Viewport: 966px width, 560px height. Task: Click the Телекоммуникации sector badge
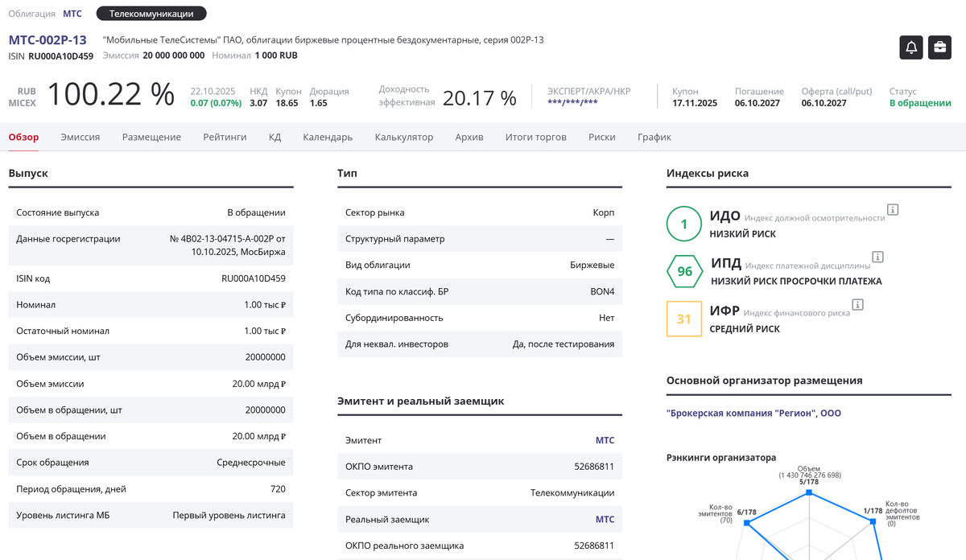151,14
